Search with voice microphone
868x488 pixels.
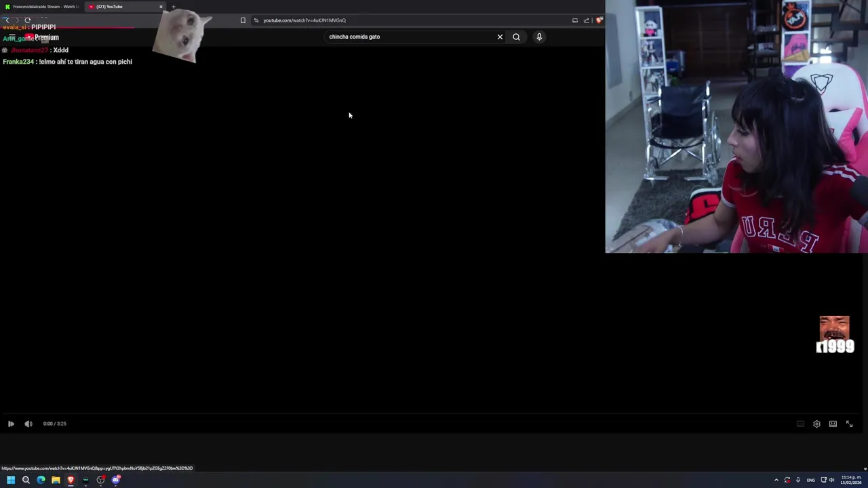point(539,37)
